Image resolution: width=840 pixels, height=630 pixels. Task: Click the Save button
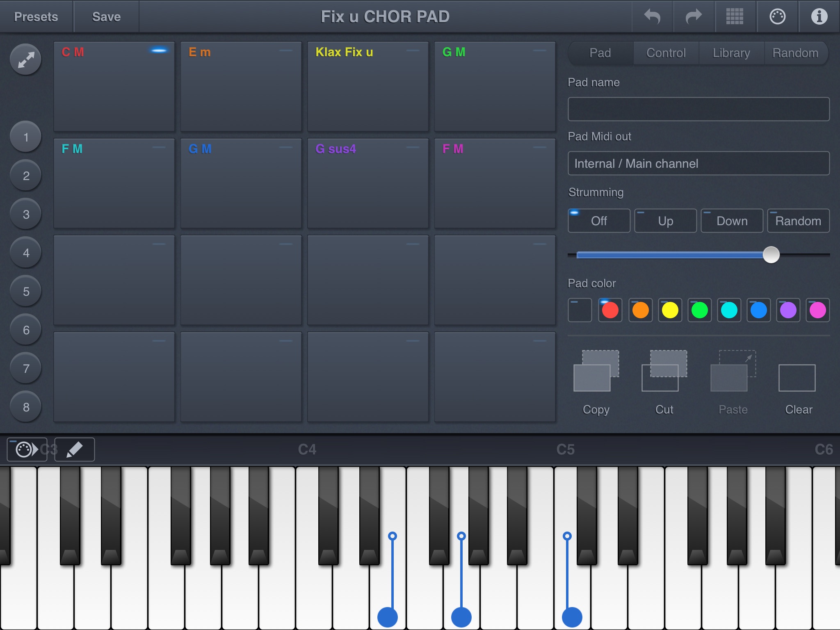(x=106, y=16)
